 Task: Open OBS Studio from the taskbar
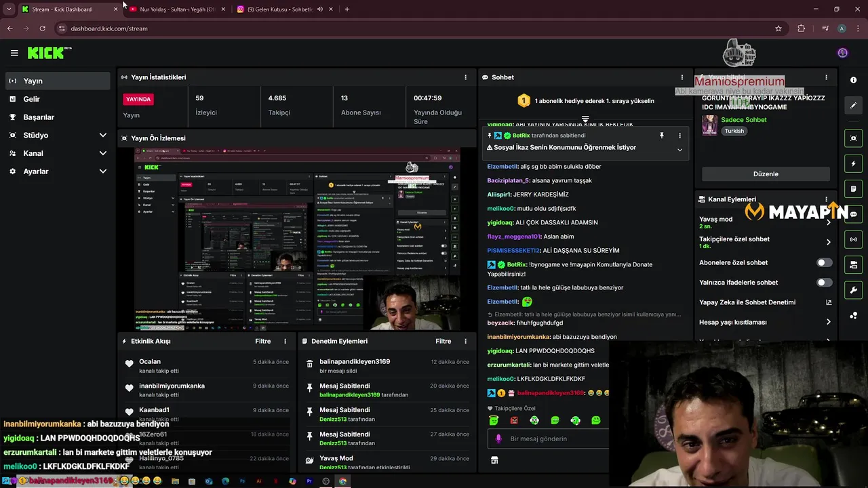326,481
